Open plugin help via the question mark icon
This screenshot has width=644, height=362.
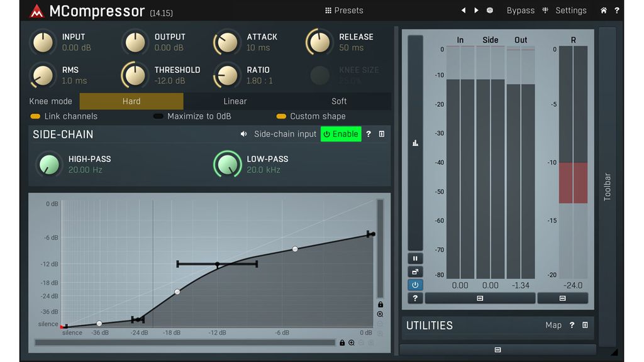click(617, 10)
